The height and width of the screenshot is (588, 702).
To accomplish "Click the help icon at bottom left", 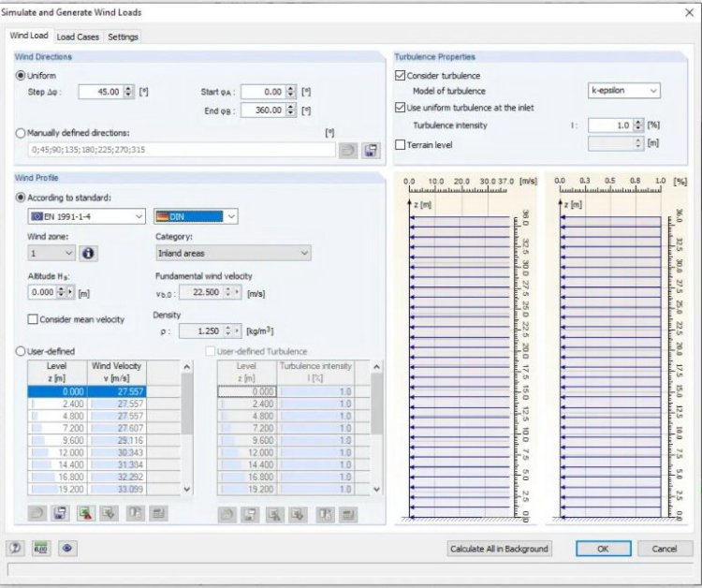I will click(16, 549).
